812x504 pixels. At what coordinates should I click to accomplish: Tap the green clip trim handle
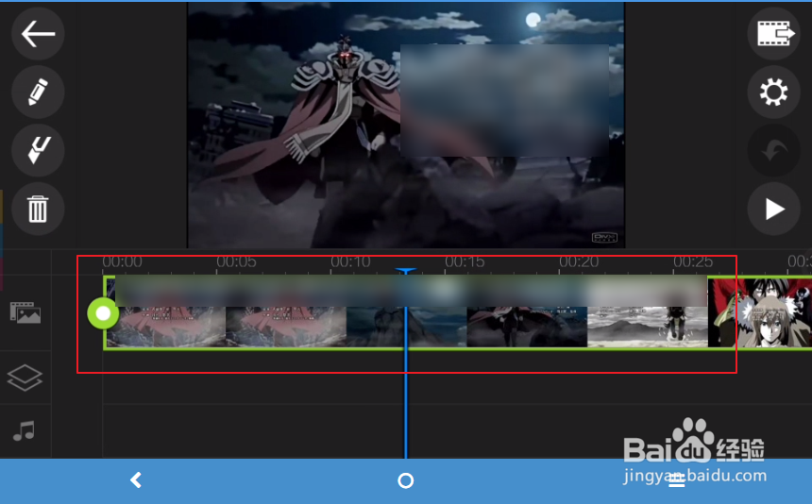103,313
